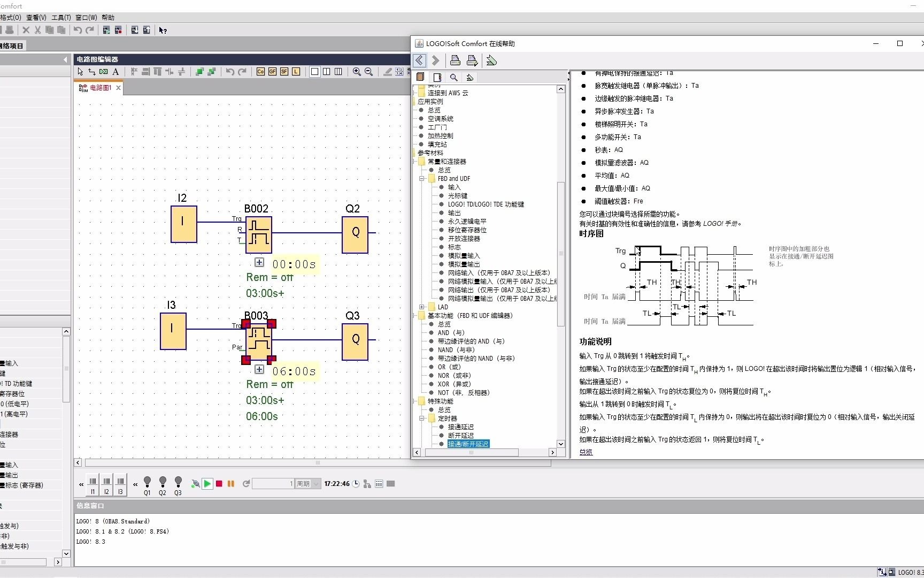Image resolution: width=924 pixels, height=578 pixels.
Task: Switch to two-pane split view layout
Action: [327, 72]
